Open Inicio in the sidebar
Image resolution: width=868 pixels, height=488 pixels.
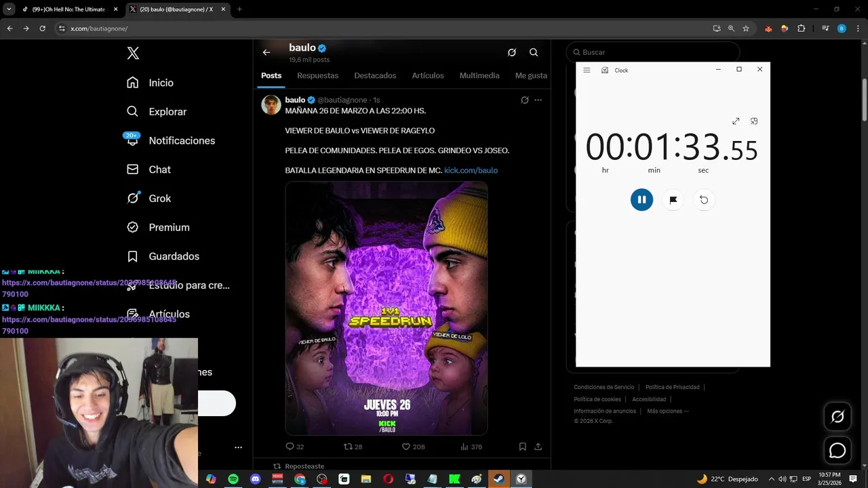[150, 83]
